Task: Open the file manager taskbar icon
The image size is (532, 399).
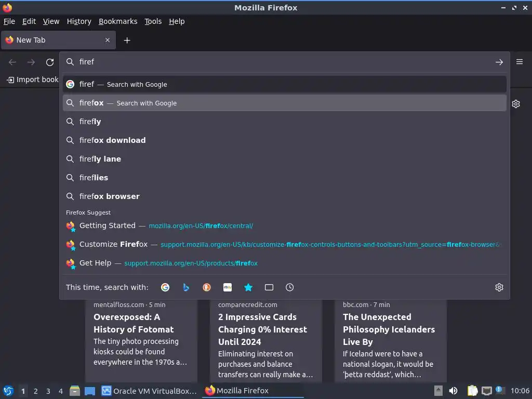Action: (x=75, y=391)
